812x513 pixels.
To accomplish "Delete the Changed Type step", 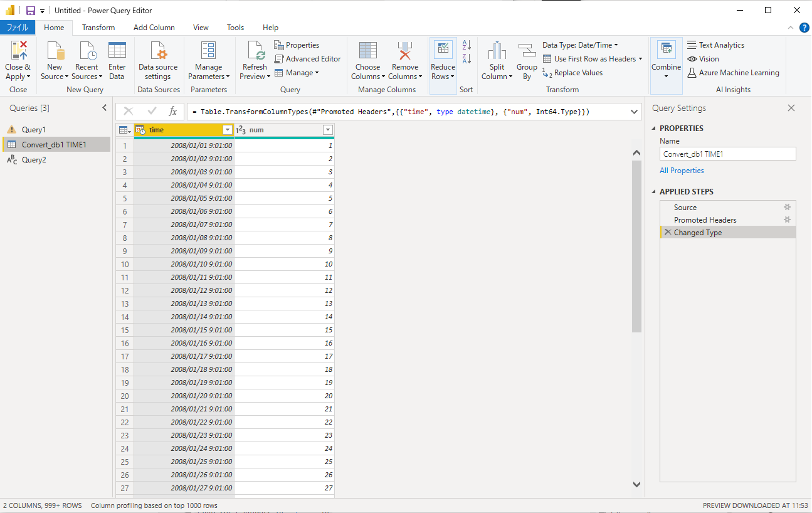I will pos(668,233).
